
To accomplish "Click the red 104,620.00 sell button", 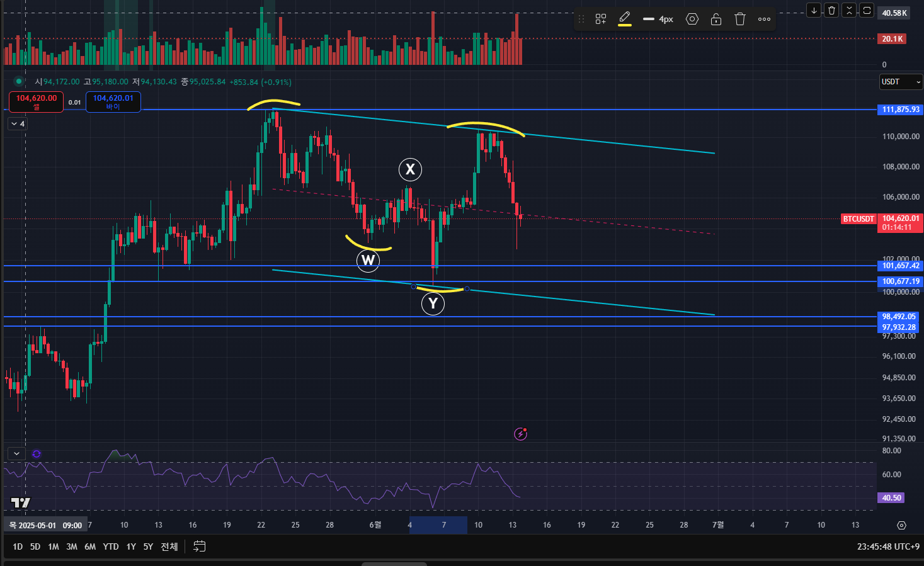I will (x=37, y=102).
